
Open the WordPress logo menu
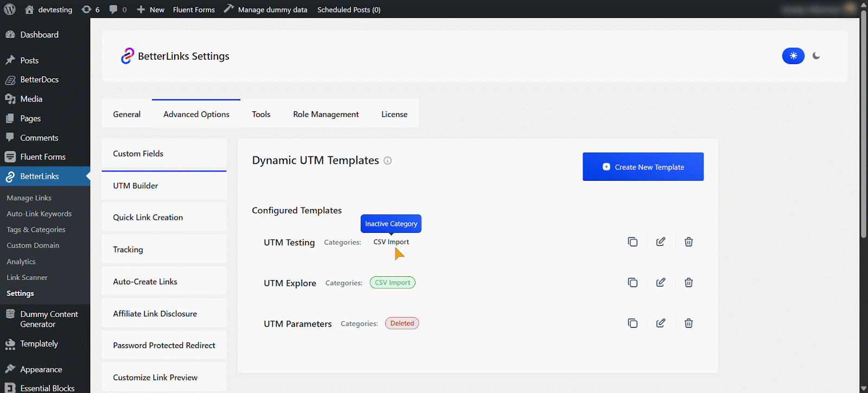tap(10, 9)
